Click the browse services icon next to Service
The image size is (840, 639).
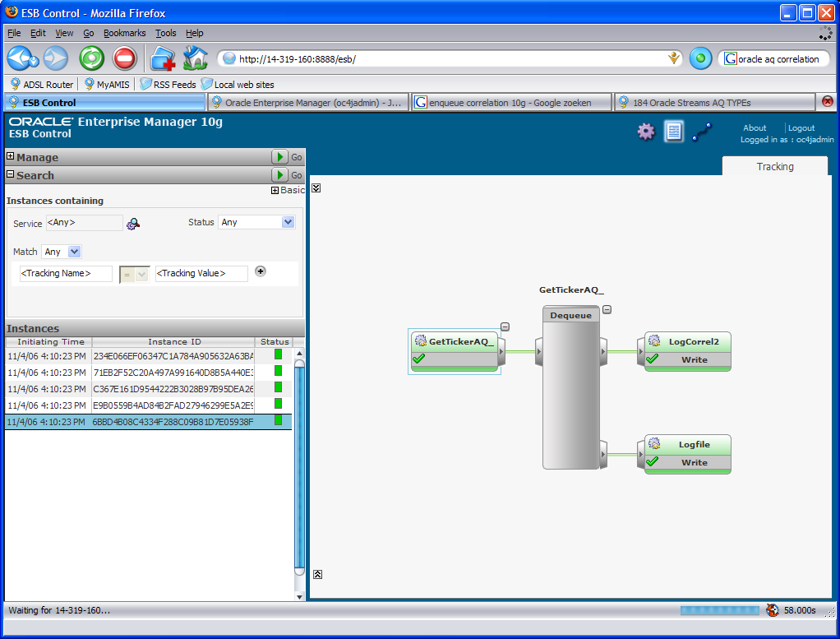pos(132,223)
